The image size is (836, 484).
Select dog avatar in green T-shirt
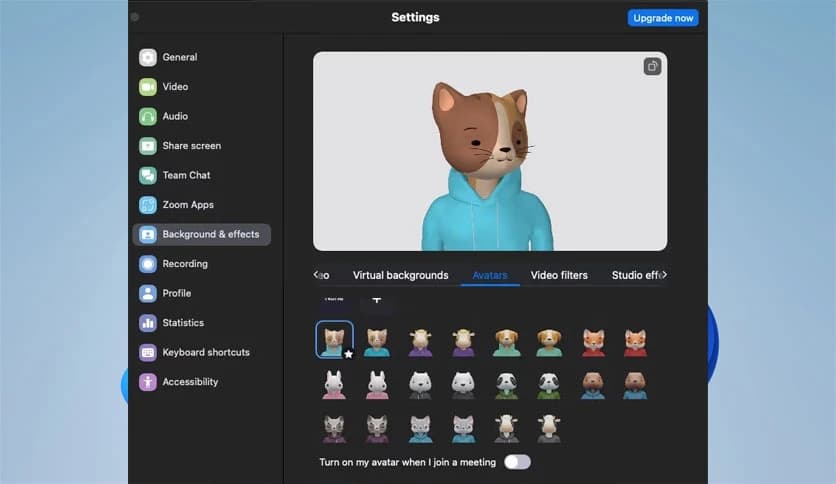pyautogui.click(x=549, y=342)
